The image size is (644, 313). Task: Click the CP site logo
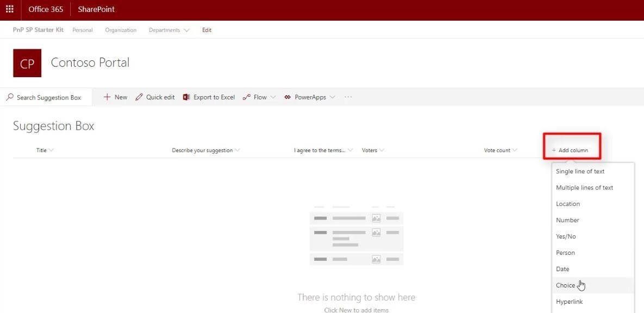27,63
